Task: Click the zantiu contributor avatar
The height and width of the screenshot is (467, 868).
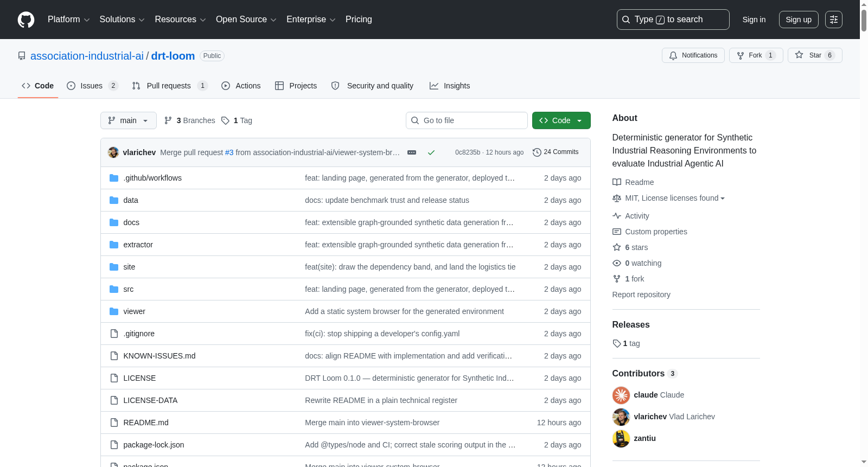Action: click(x=621, y=438)
